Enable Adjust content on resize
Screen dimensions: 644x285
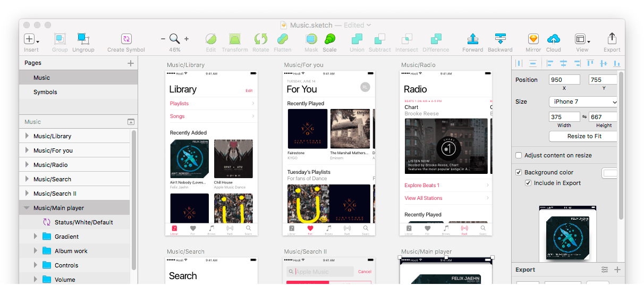pos(519,155)
